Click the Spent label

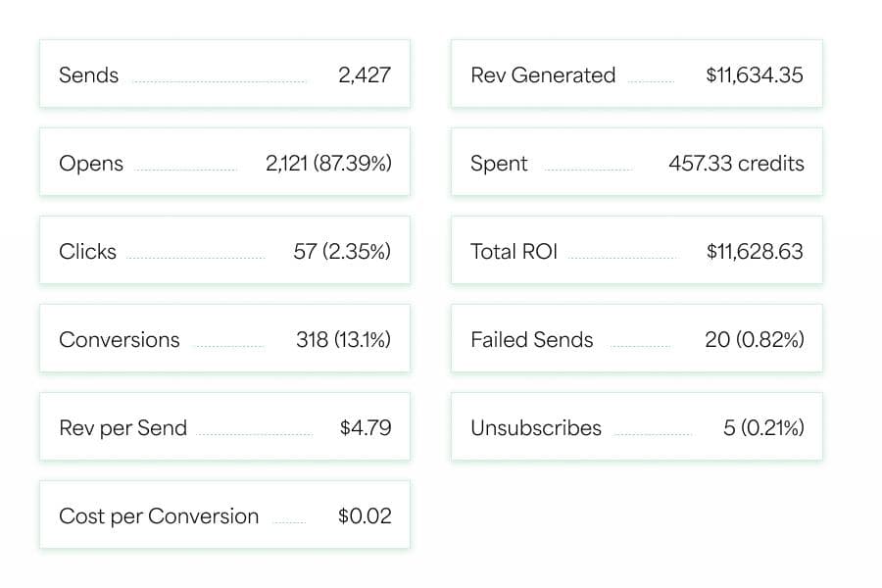click(x=499, y=164)
